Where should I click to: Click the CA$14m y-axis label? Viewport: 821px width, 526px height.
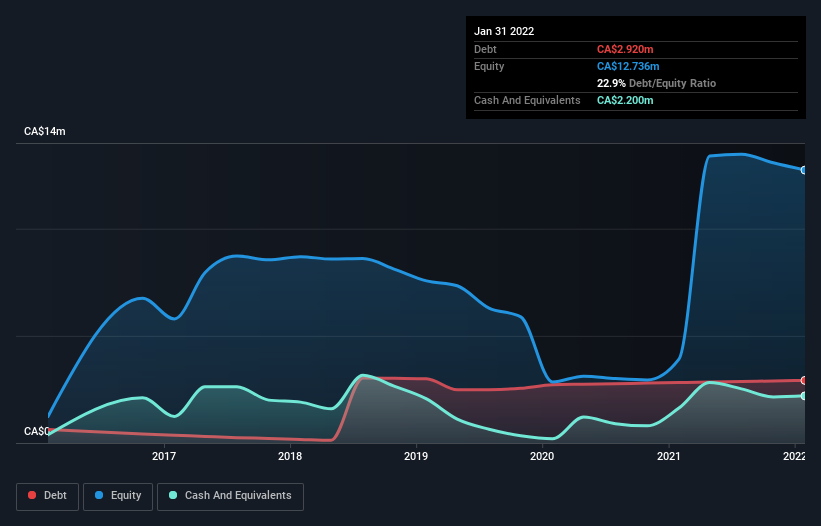[x=45, y=131]
